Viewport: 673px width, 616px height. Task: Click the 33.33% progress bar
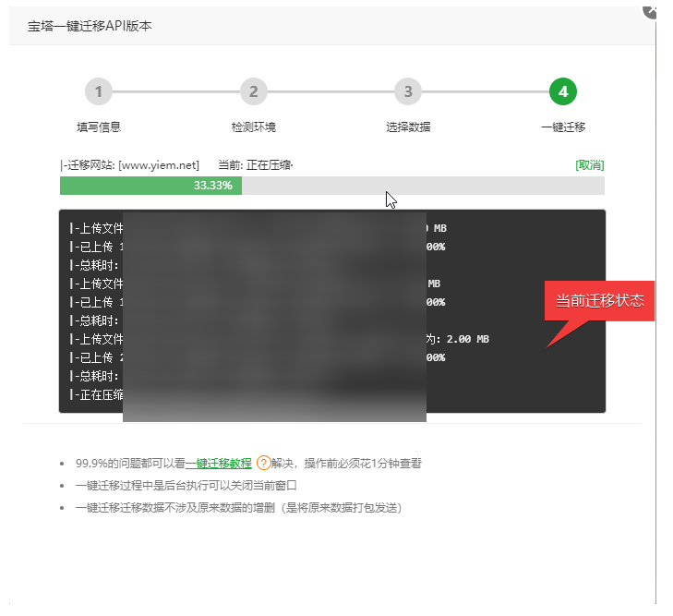(x=332, y=186)
